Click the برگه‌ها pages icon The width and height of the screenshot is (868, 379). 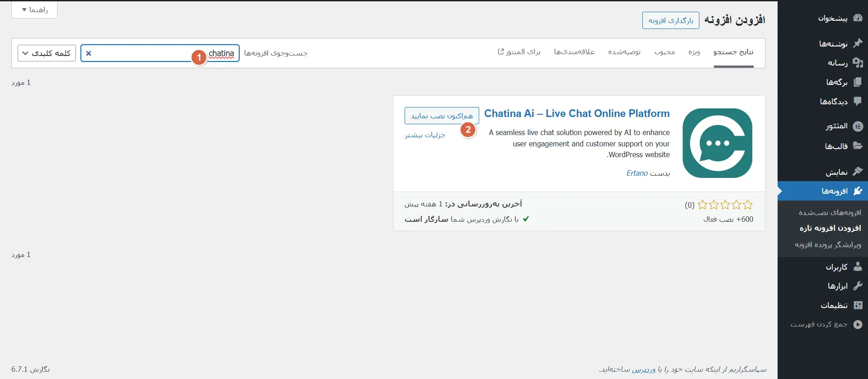click(858, 82)
